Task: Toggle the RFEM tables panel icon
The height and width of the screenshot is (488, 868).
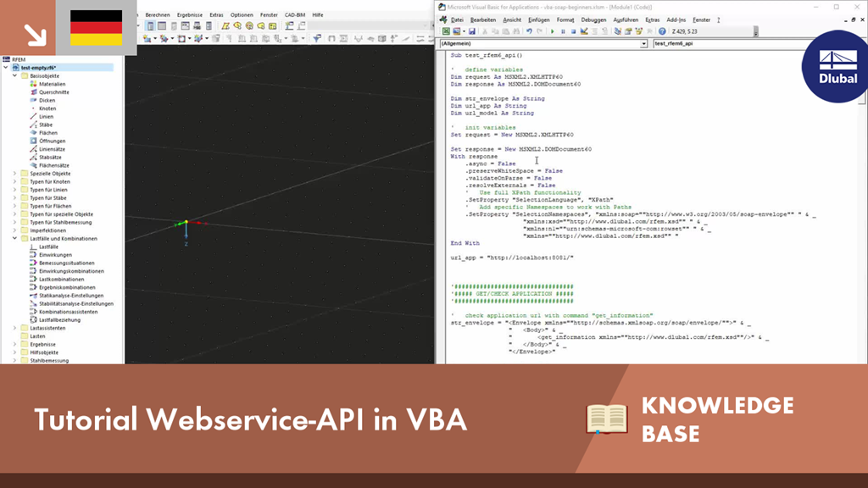Action: (x=162, y=26)
